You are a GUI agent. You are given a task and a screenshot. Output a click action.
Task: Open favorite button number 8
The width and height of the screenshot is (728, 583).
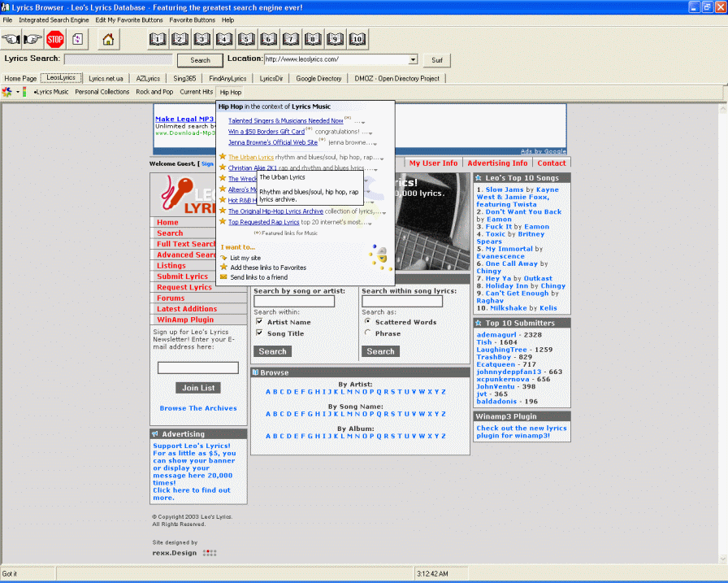313,40
